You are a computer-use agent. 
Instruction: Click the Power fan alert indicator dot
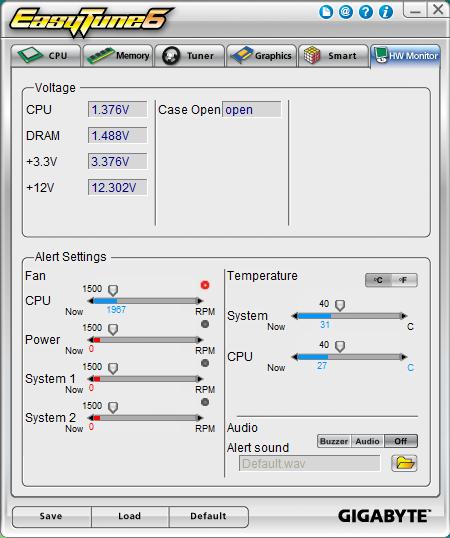click(x=205, y=324)
